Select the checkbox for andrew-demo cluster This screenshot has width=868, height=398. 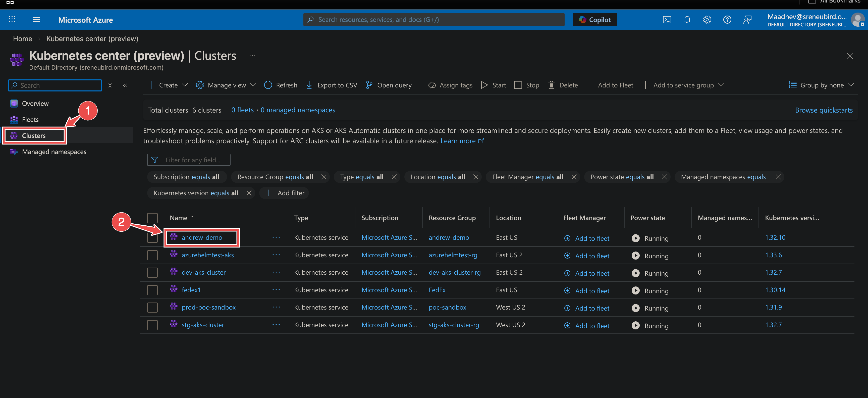152,237
